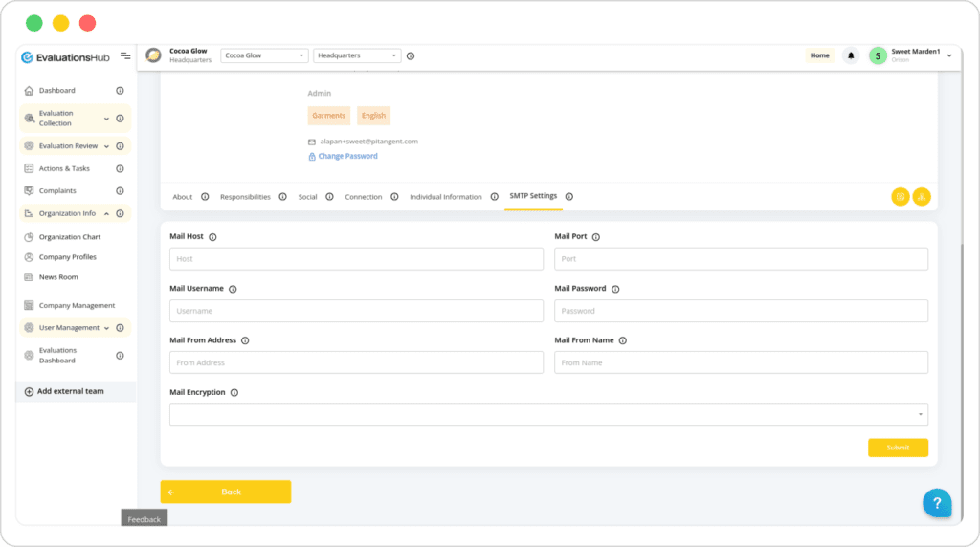980x547 pixels.
Task: Open Complaints in the sidebar
Action: [x=57, y=191]
